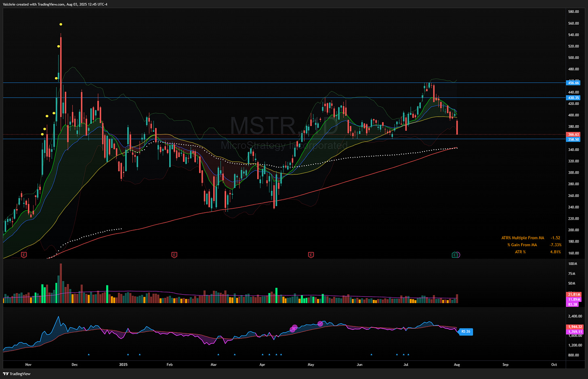The height and width of the screenshot is (379, 588).
Task: Select the topmost yellow dot above November peak
Action: pyautogui.click(x=61, y=25)
